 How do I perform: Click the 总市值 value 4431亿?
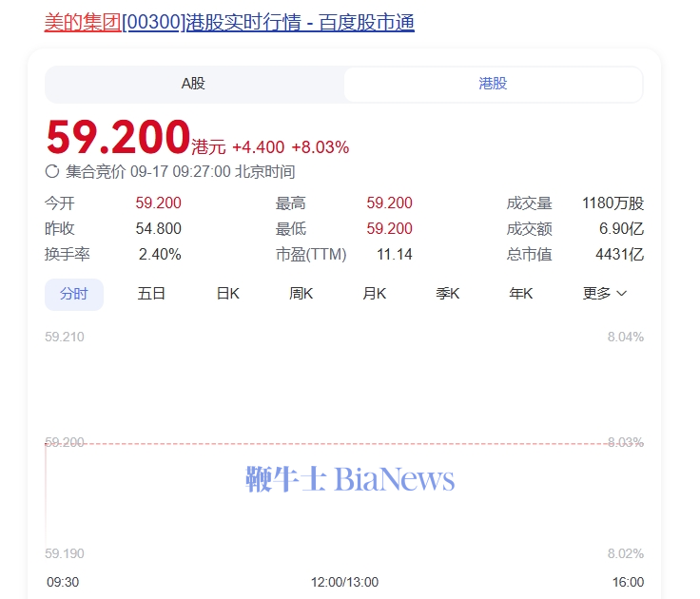click(620, 255)
